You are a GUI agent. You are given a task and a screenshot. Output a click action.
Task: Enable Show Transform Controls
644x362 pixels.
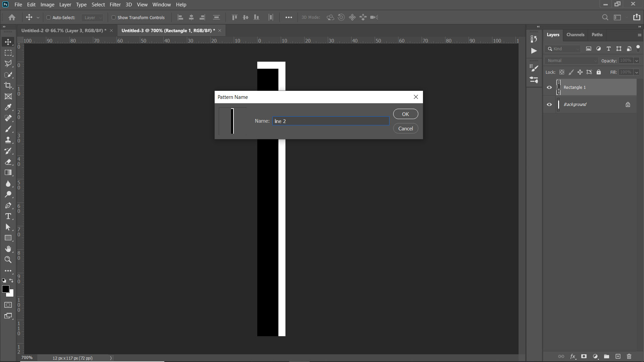(x=114, y=17)
